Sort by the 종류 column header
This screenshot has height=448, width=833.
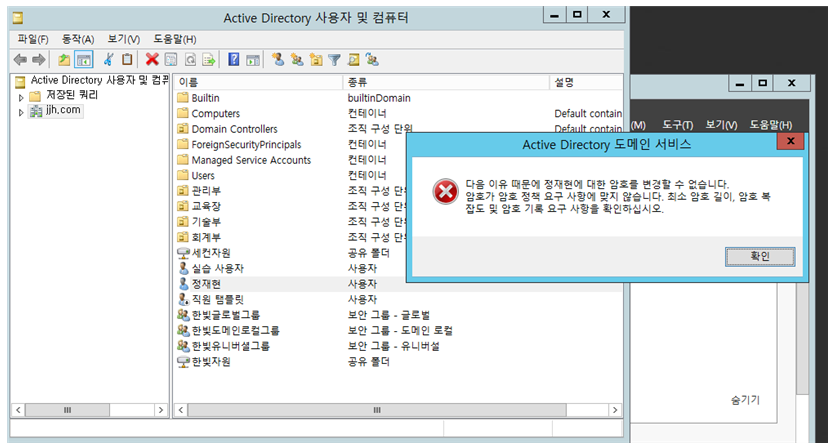point(446,82)
